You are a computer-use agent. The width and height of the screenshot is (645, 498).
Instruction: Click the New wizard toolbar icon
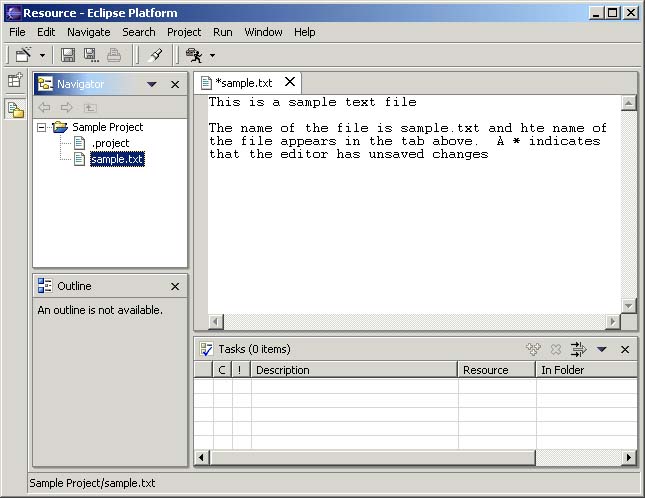pyautogui.click(x=23, y=55)
